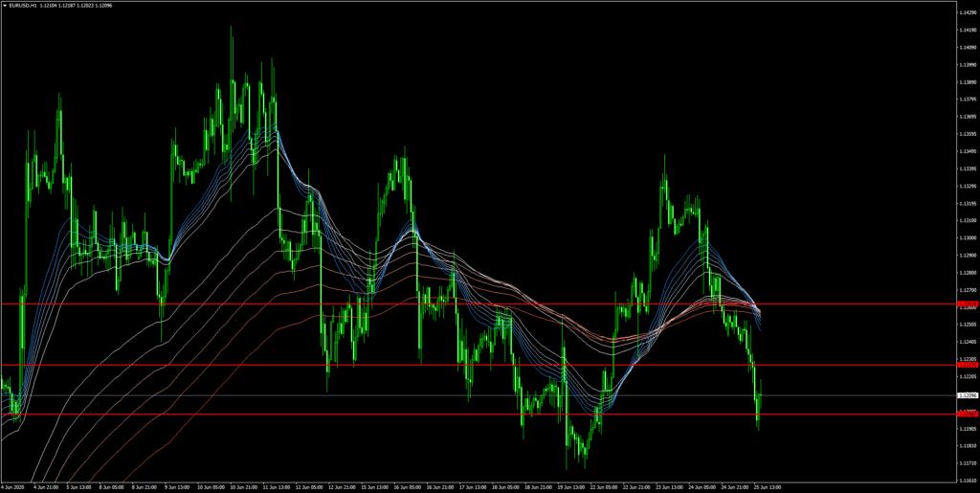Select the topmost red horizontal line
This screenshot has width=980, height=493.
(x=479, y=304)
